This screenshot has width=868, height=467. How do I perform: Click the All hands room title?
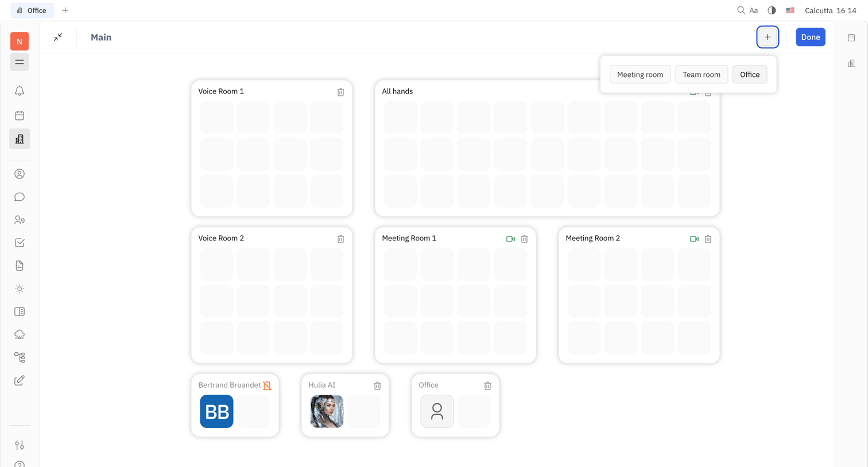[397, 91]
